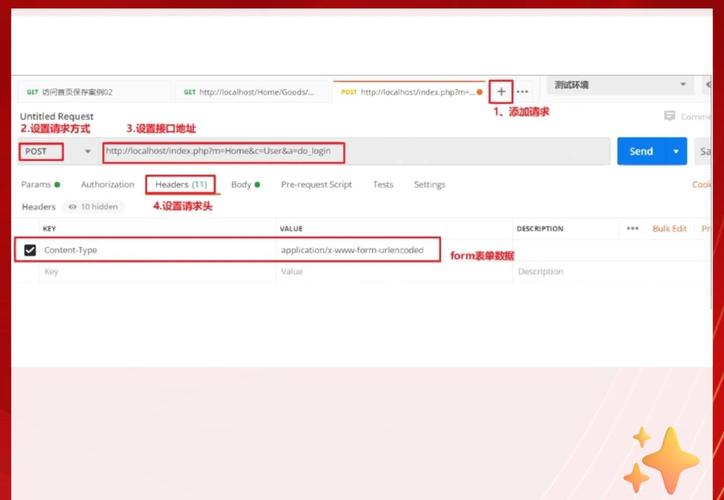Open the 测试环境 environment dropdown

click(619, 86)
